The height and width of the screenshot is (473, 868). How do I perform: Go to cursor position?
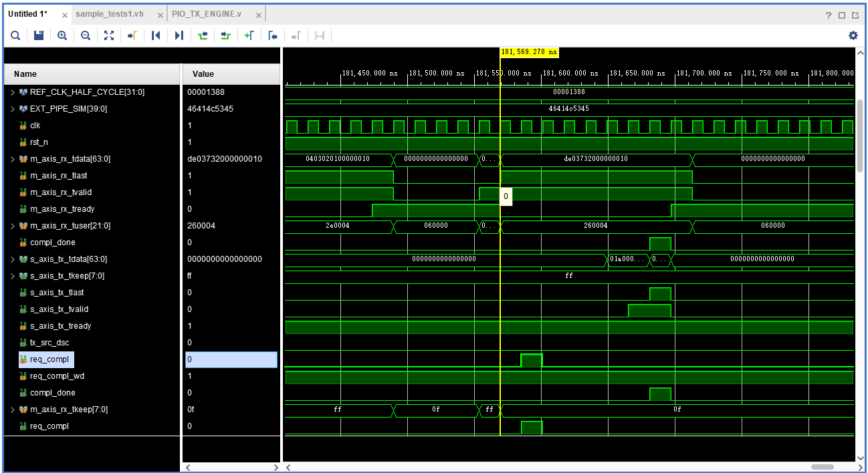pos(132,35)
